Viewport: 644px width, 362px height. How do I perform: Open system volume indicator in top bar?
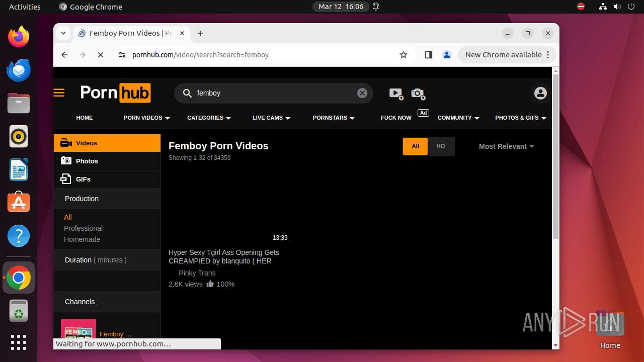click(617, 7)
